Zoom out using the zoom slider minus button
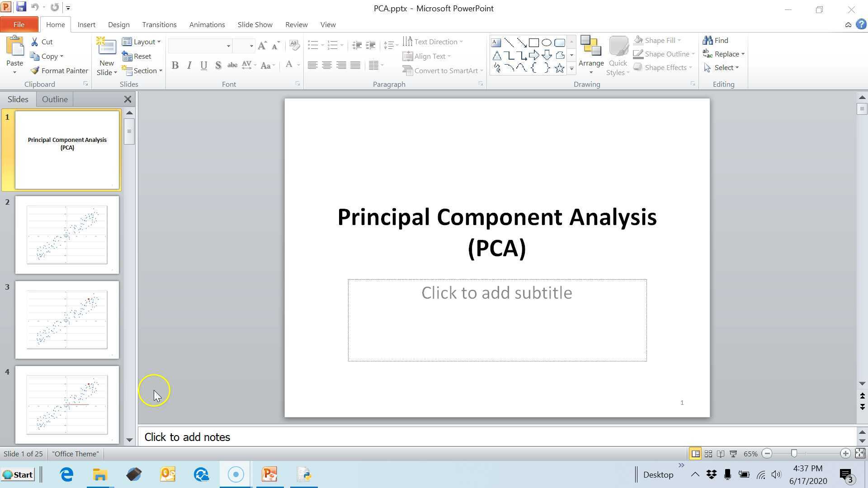The height and width of the screenshot is (488, 868). coord(767,454)
